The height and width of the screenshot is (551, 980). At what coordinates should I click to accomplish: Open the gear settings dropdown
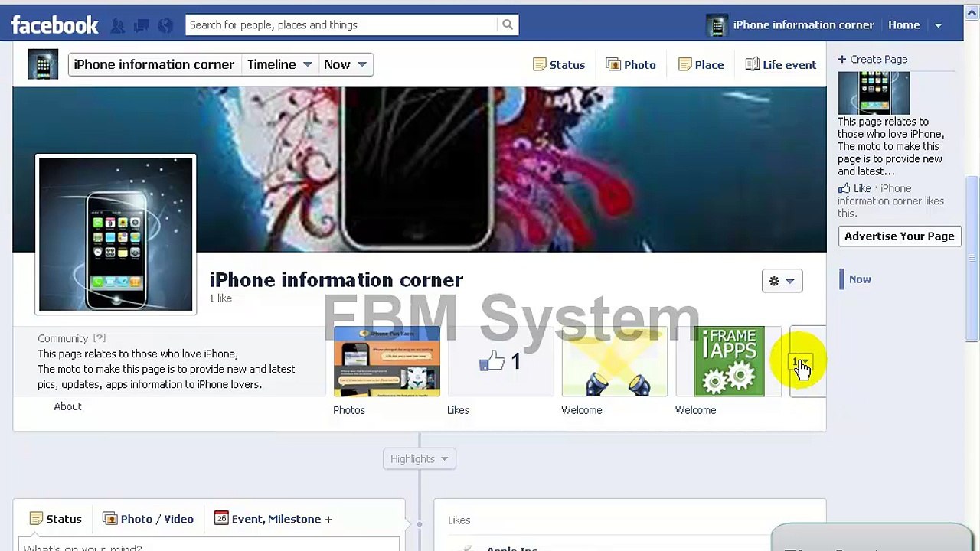tap(782, 281)
